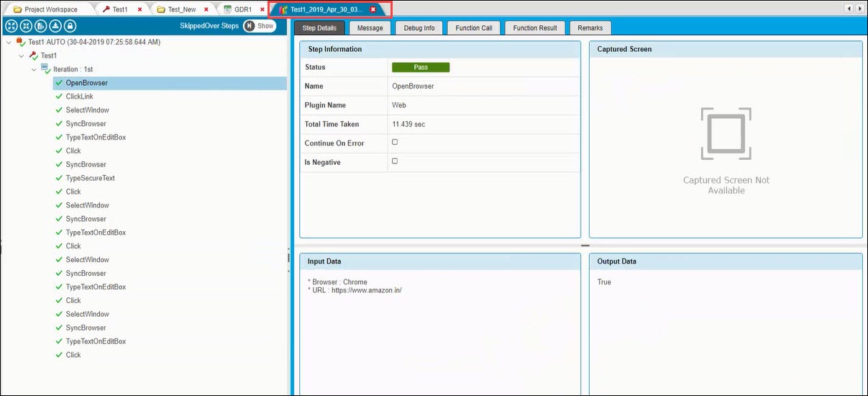The image size is (868, 396).
Task: Click the copy/export report icon in toolbar
Action: pos(40,26)
